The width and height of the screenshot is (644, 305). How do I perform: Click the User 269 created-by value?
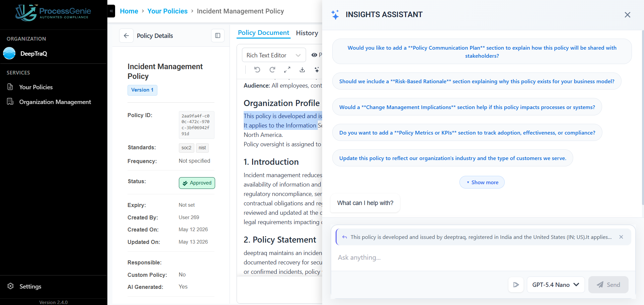tap(189, 217)
